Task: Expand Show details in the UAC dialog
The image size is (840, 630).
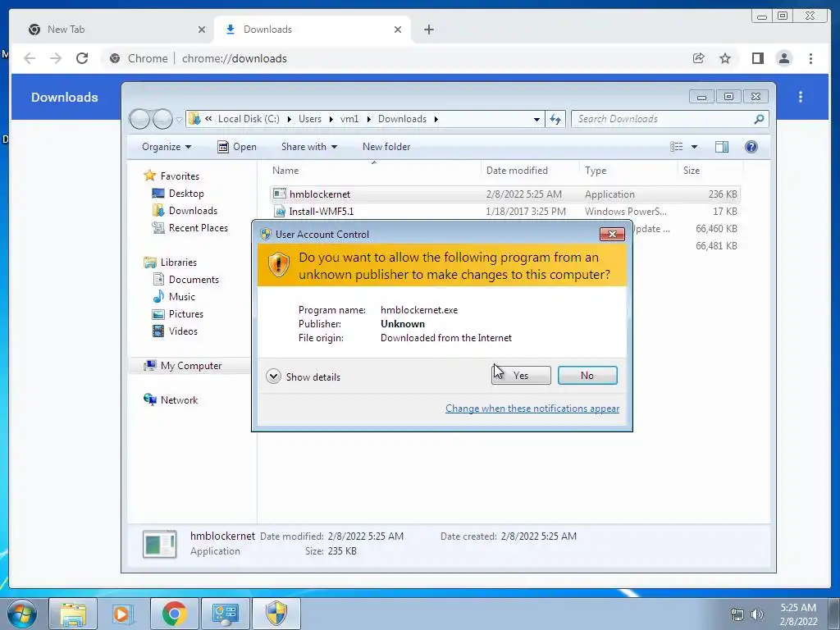Action: (304, 377)
